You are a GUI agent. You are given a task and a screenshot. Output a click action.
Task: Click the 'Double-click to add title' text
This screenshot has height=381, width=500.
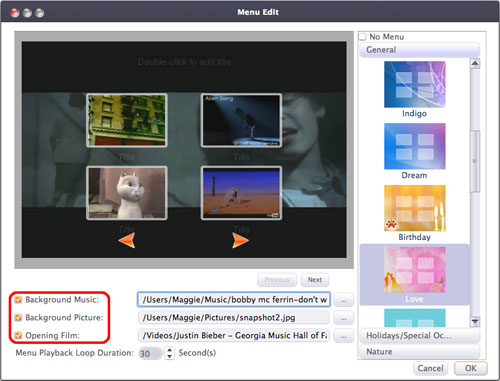click(x=184, y=62)
